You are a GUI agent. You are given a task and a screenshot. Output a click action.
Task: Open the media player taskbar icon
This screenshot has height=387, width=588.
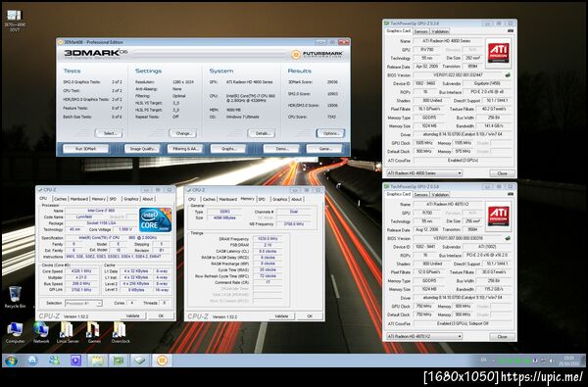coord(75,361)
